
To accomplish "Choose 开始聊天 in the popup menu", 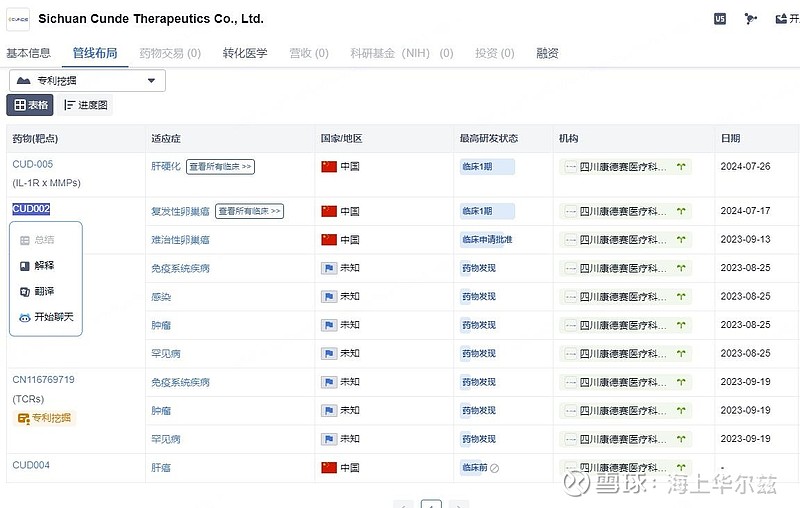I will (x=46, y=317).
